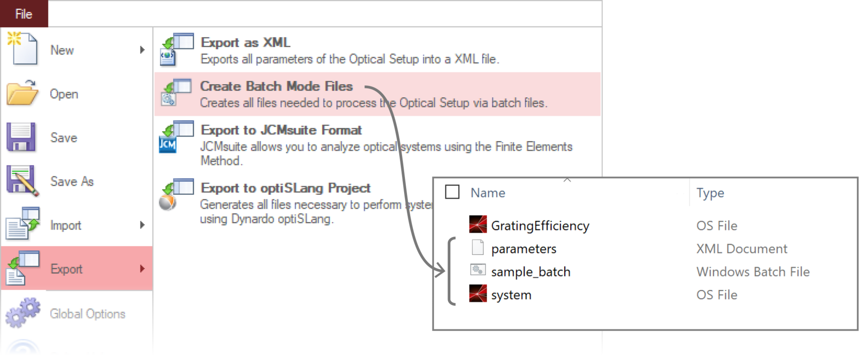The image size is (868, 355).
Task: Sort by the Type column header
Action: (710, 193)
